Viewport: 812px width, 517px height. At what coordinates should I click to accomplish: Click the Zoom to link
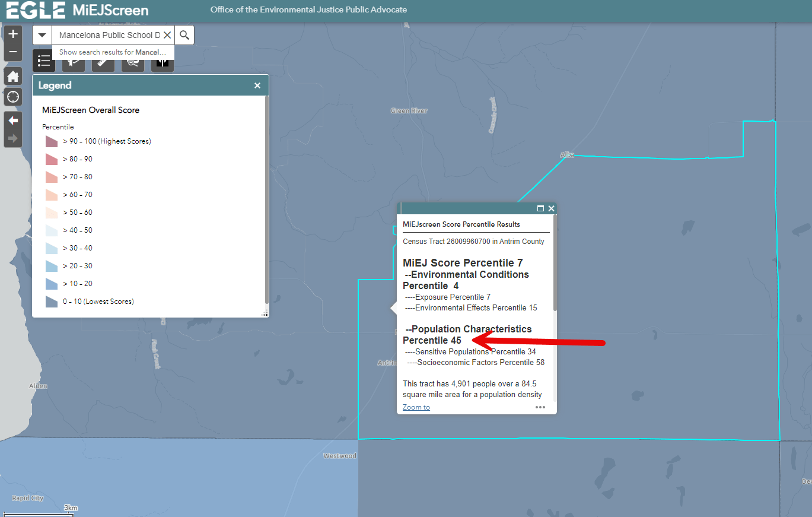[416, 407]
